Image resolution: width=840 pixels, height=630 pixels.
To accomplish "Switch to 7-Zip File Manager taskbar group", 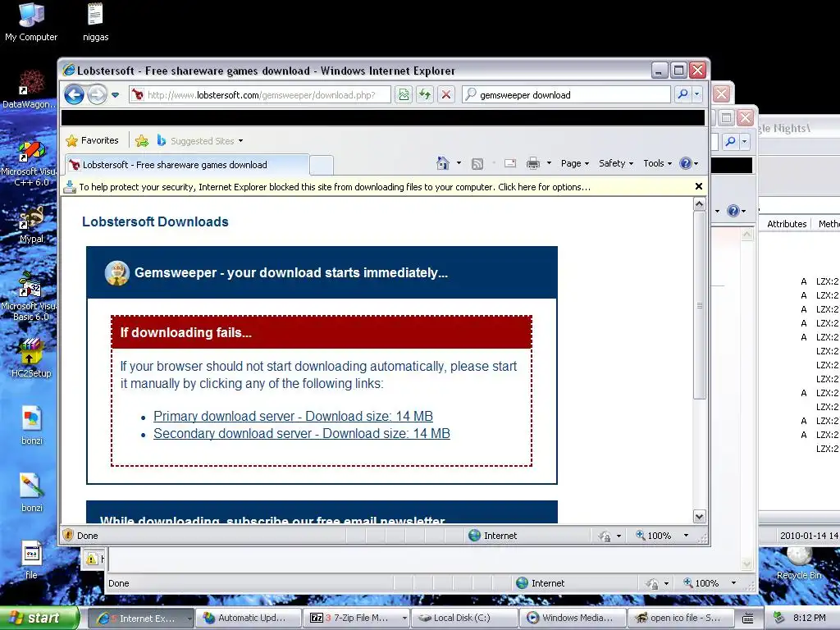I will [357, 619].
